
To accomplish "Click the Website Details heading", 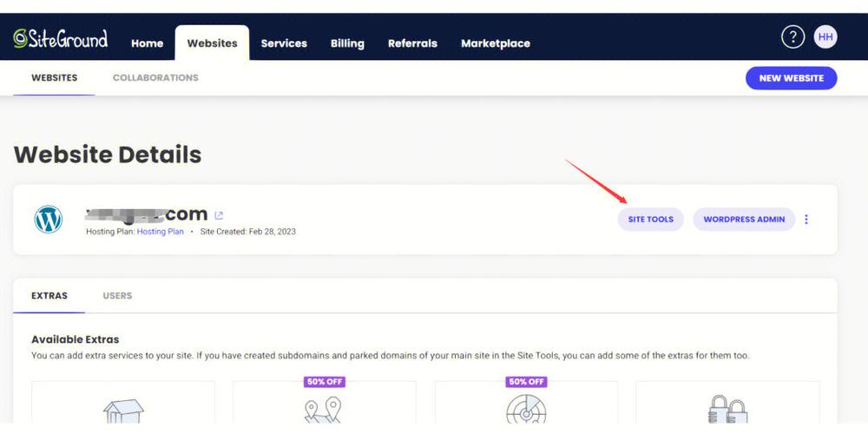I will tap(108, 155).
